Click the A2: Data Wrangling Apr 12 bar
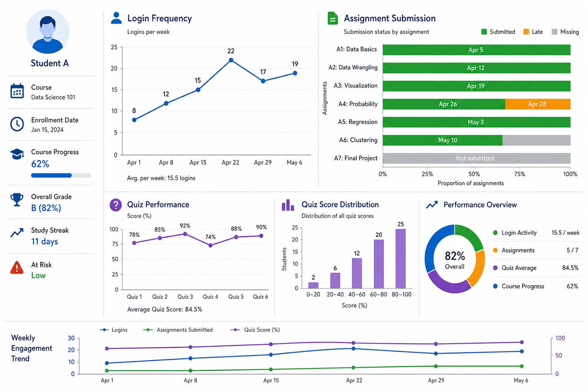 476,68
